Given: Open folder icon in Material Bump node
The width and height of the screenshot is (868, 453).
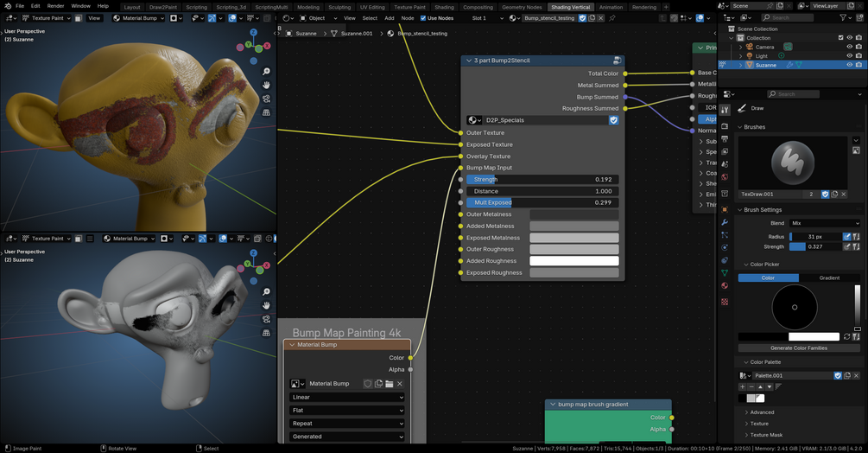Looking at the screenshot, I should 390,383.
